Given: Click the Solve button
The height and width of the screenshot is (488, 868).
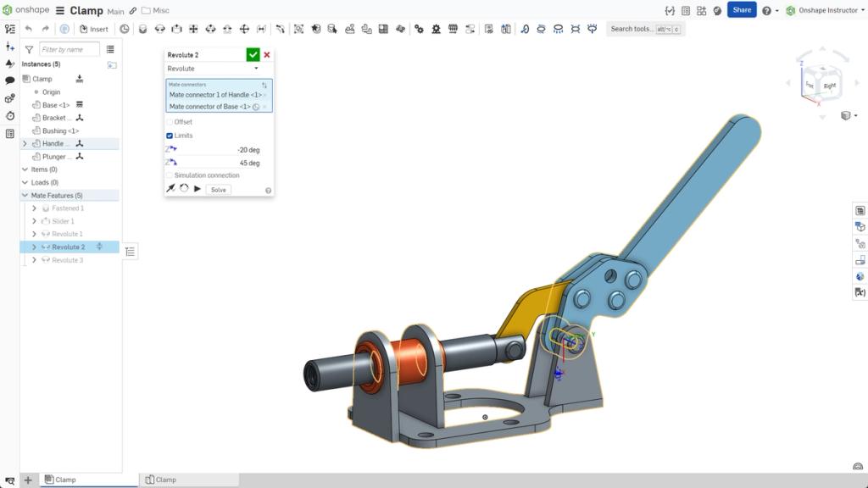Looking at the screenshot, I should 218,189.
